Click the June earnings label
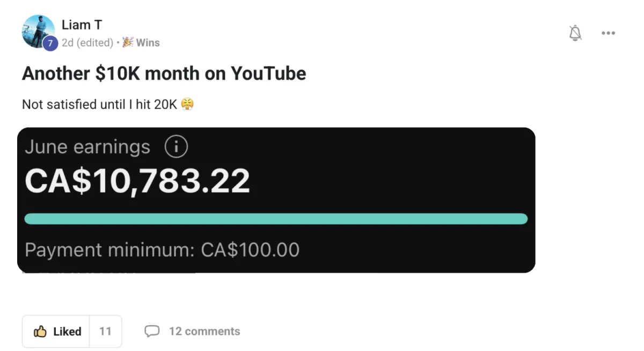The width and height of the screenshot is (644, 351). click(x=87, y=147)
